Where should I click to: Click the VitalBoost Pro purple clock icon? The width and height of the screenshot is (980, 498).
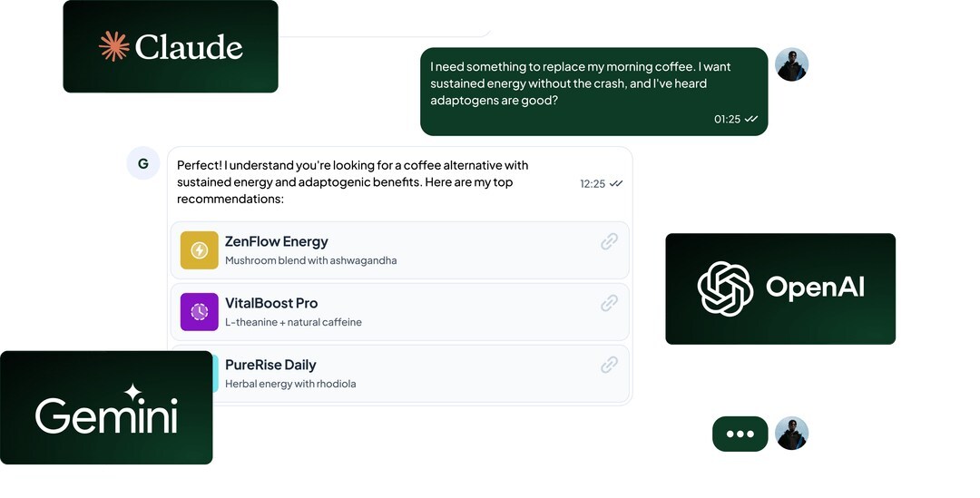tap(200, 312)
